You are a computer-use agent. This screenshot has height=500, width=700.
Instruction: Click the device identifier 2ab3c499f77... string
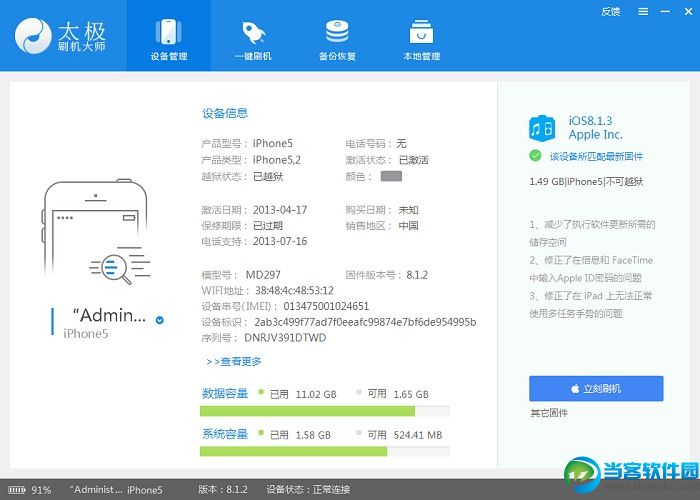click(x=365, y=322)
